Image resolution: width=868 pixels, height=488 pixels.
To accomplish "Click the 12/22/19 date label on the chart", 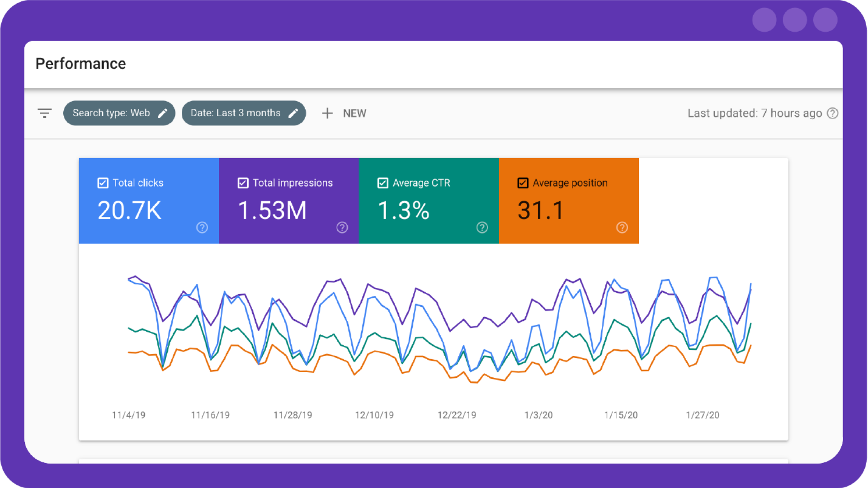I will [x=457, y=415].
